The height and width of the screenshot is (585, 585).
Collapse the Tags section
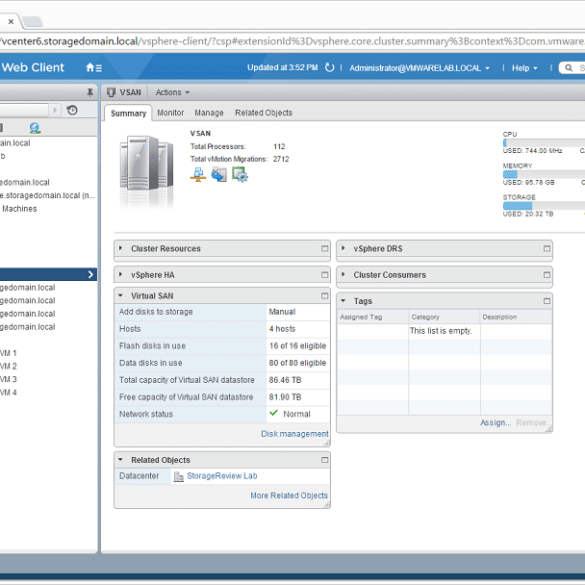tap(343, 300)
